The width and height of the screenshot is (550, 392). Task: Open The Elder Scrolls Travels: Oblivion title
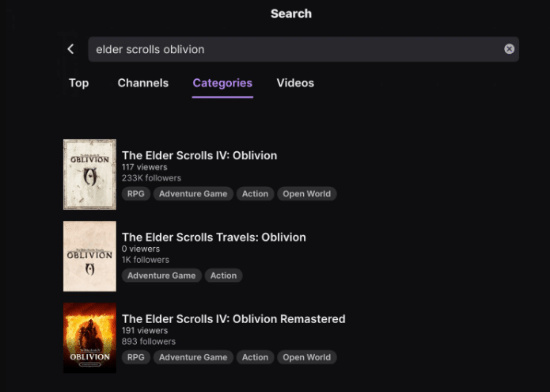click(x=214, y=237)
